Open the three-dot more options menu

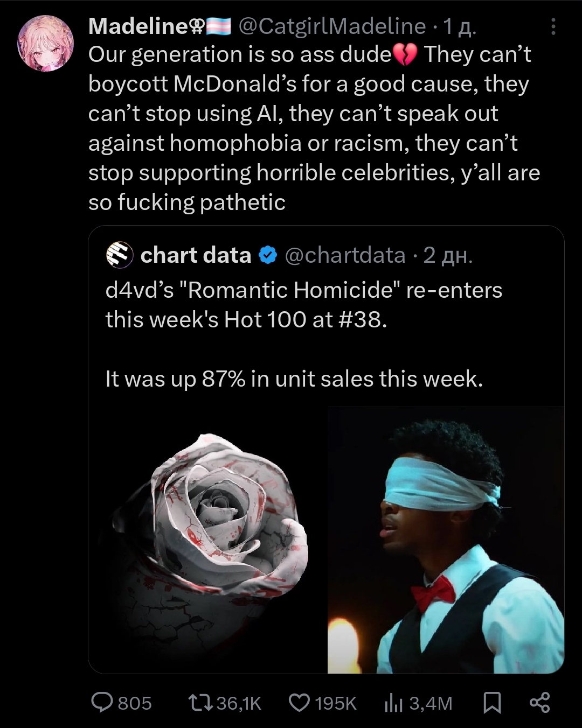(x=553, y=26)
